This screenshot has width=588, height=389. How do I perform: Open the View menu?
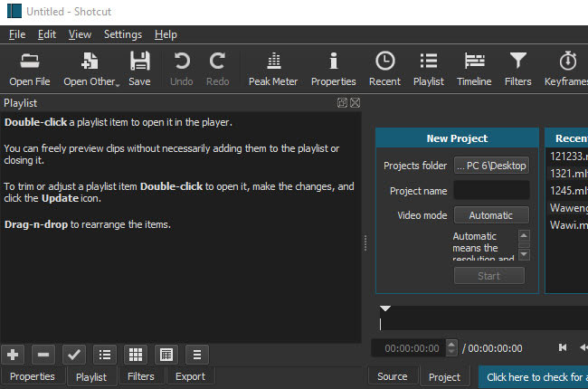click(x=80, y=34)
